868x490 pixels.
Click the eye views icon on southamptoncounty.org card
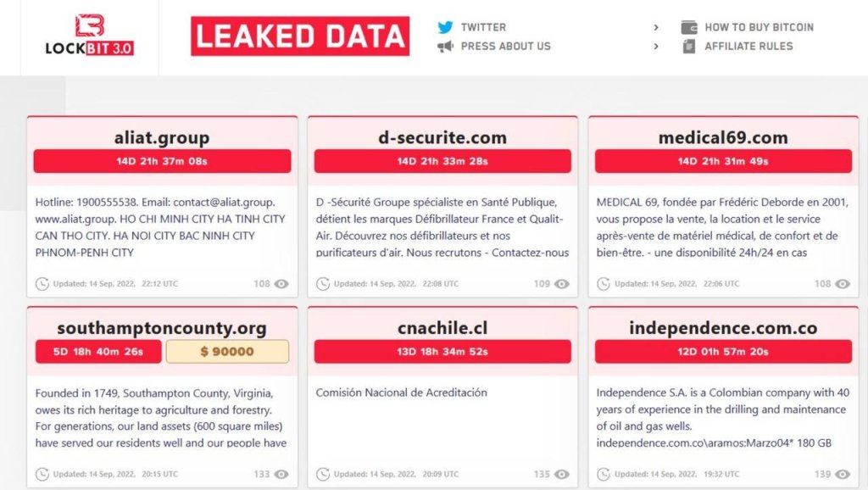[281, 474]
